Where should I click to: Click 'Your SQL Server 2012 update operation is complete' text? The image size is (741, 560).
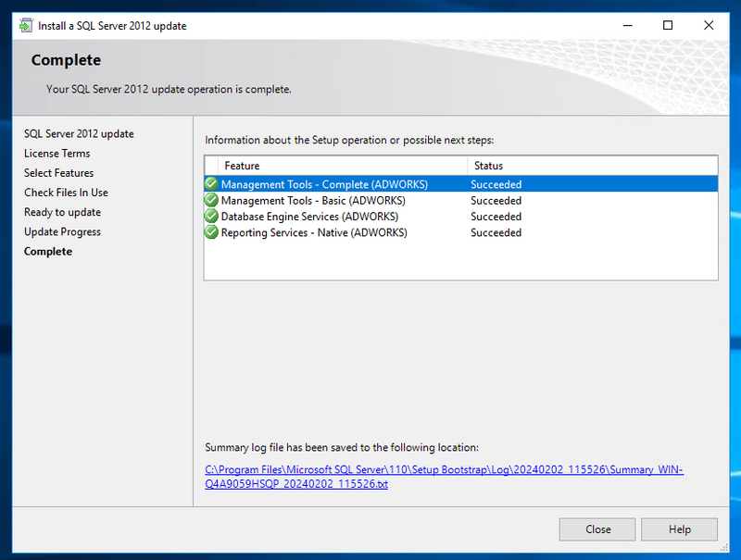click(x=169, y=89)
